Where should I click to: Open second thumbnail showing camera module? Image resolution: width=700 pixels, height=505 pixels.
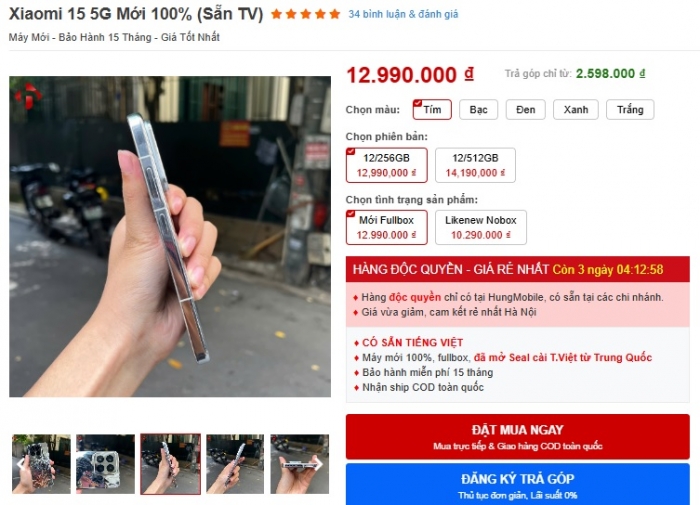105,464
